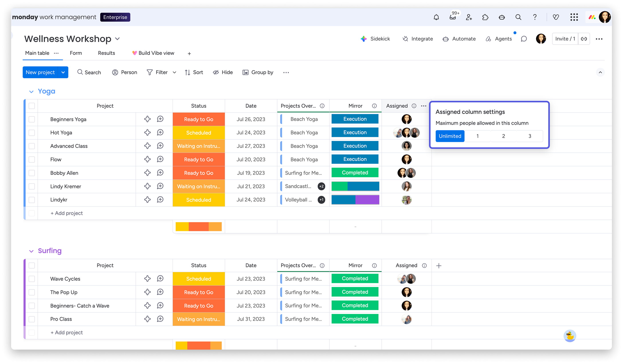Viewport: 623px width, 364px height.
Task: Switch to the Form tab
Action: [x=76, y=53]
